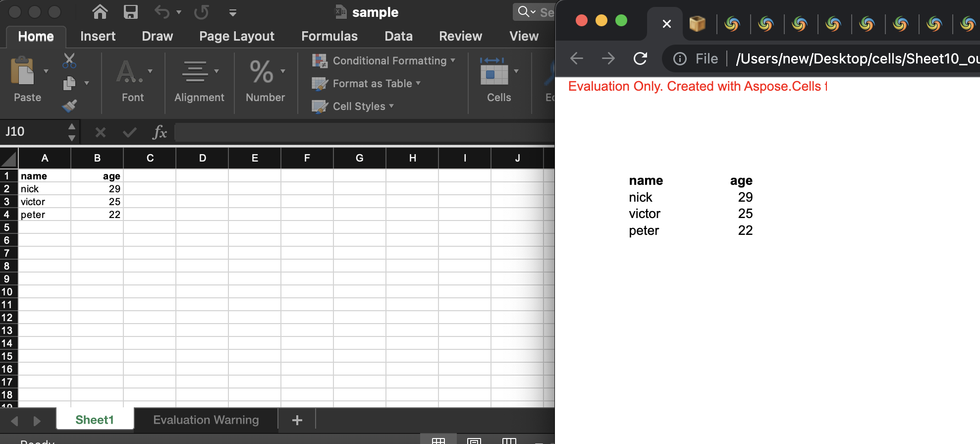Open the Cell Styles dropdown
This screenshot has height=444, width=980.
[x=353, y=106]
